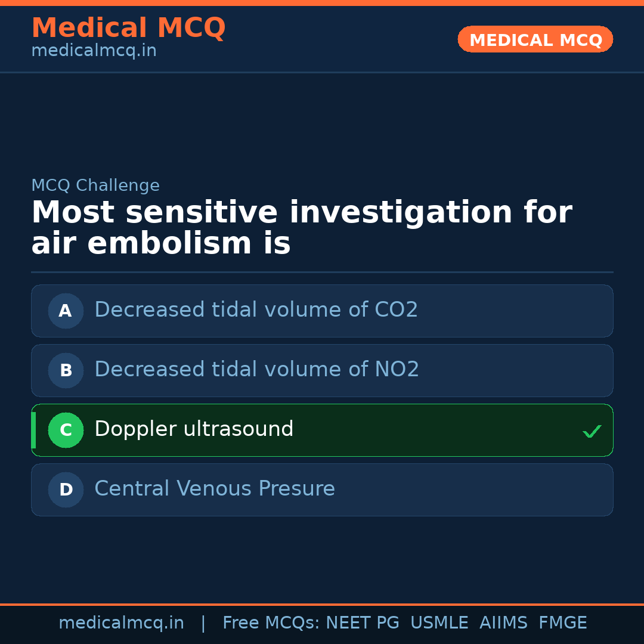
Task: Click the large "Medical MCQ" header title
Action: click(x=128, y=28)
